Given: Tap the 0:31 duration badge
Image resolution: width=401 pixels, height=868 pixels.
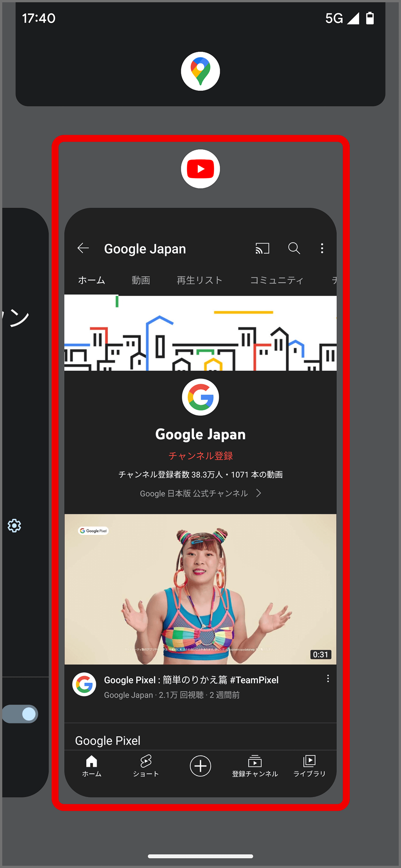Looking at the screenshot, I should tap(321, 654).
